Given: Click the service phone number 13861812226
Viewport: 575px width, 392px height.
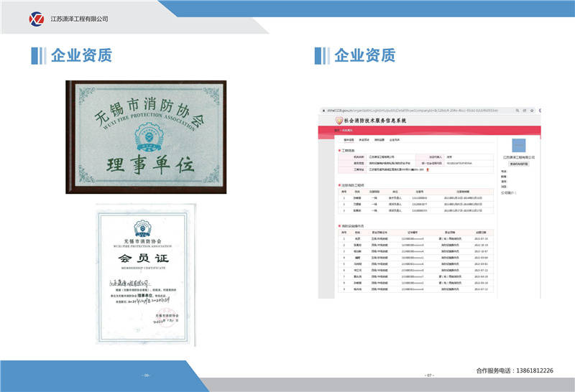Looking at the screenshot, I should tap(533, 370).
